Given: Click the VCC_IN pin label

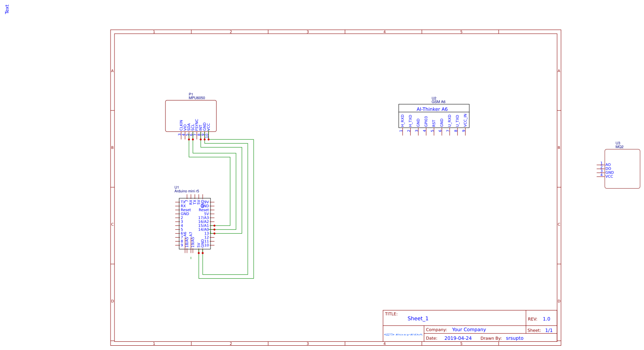Looking at the screenshot, I should [x=465, y=120].
